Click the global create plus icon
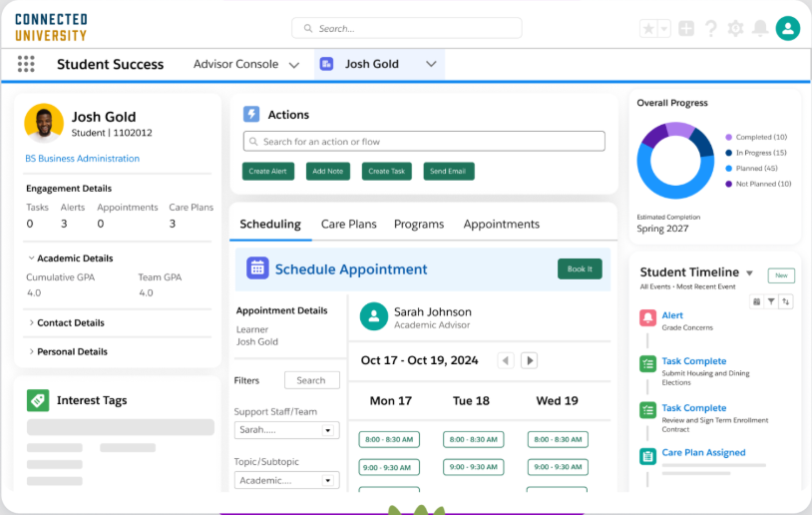Screen dimensions: 812x515 pyautogui.click(x=686, y=29)
